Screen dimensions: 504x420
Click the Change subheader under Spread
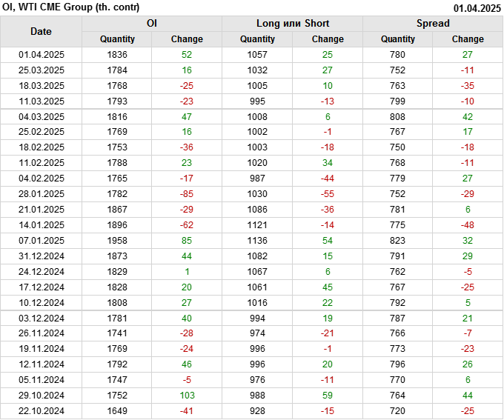pos(468,39)
